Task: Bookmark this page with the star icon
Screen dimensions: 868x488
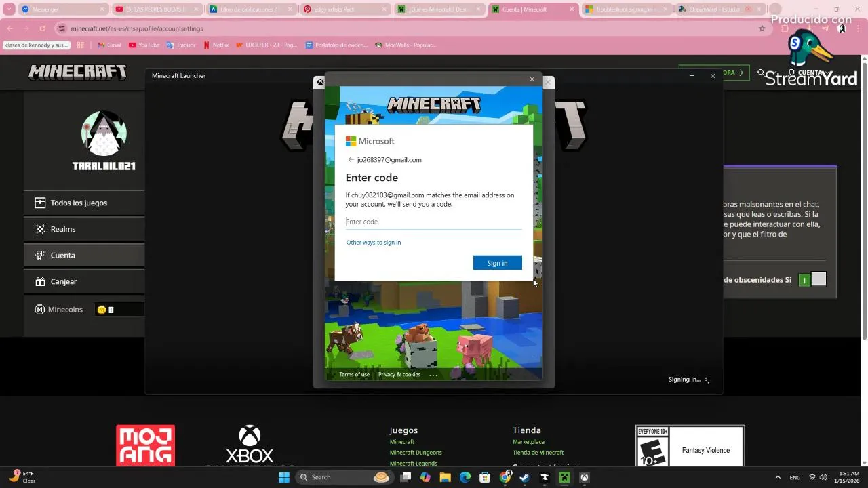Action: tap(762, 28)
